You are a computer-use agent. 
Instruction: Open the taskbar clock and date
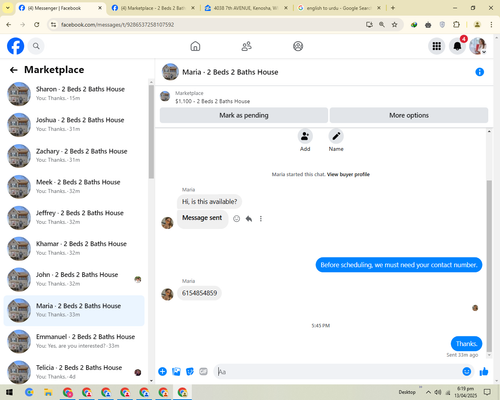(465, 392)
